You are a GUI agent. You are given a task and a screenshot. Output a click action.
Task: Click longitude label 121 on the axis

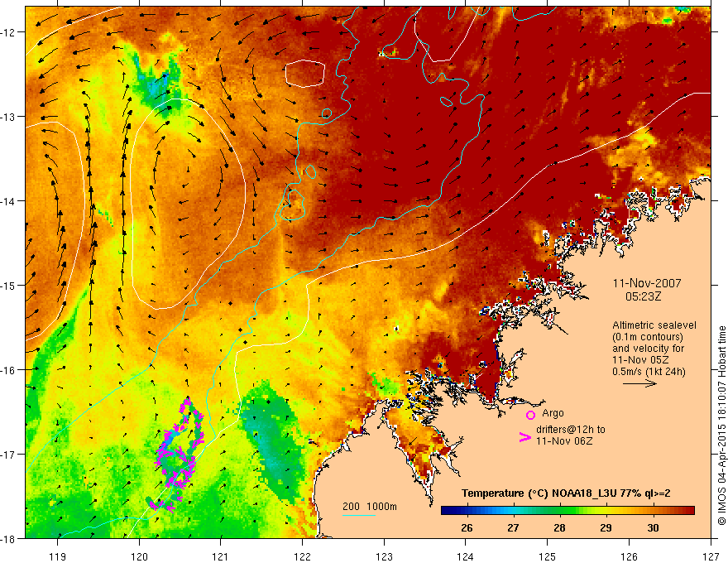pyautogui.click(x=221, y=556)
